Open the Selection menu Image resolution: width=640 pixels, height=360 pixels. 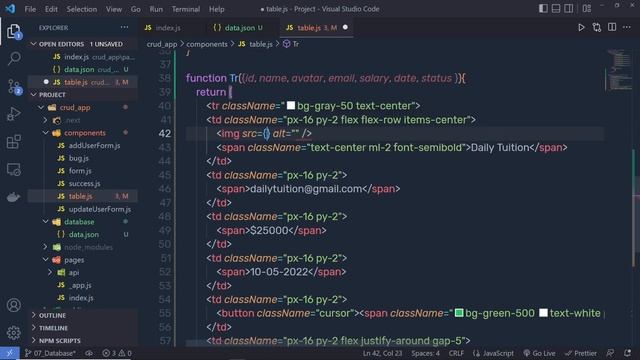pos(82,9)
